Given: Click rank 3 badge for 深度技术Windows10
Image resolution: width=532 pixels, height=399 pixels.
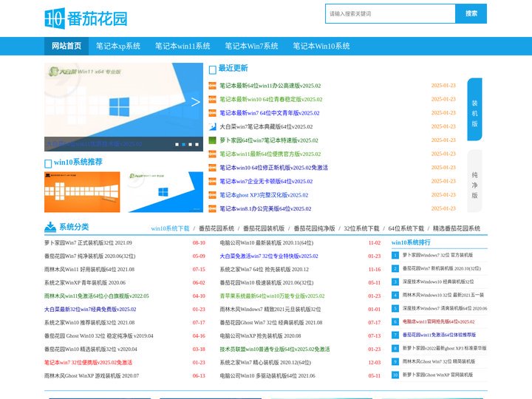Looking at the screenshot, I should pyautogui.click(x=395, y=282).
